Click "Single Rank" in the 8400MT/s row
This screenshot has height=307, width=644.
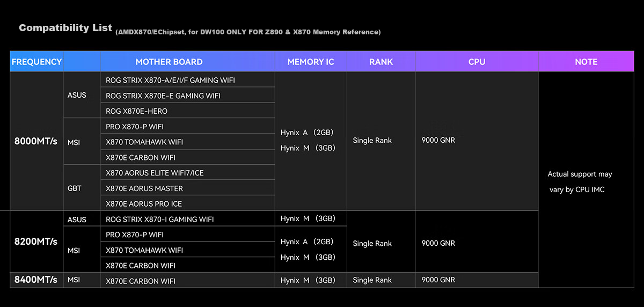click(372, 280)
